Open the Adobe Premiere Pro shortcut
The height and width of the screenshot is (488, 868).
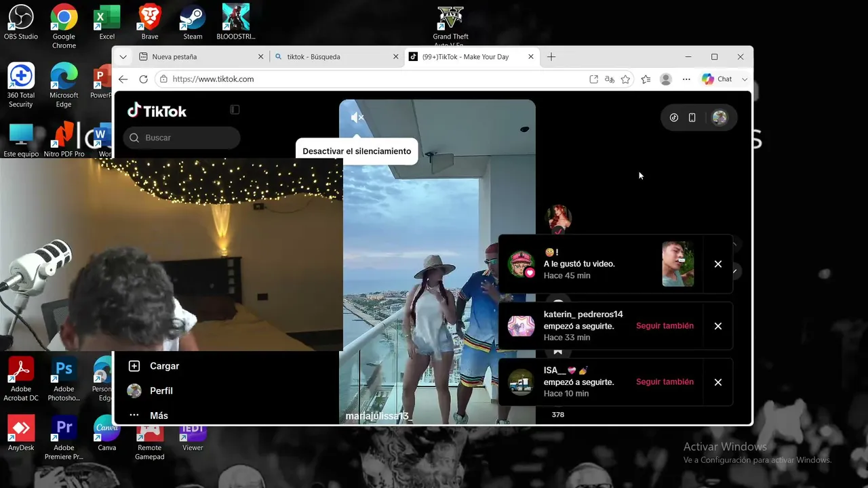(x=64, y=438)
